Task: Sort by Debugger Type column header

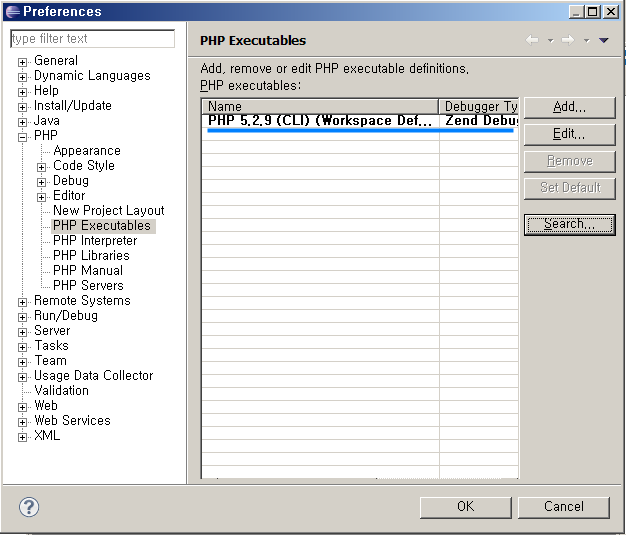Action: coord(479,107)
